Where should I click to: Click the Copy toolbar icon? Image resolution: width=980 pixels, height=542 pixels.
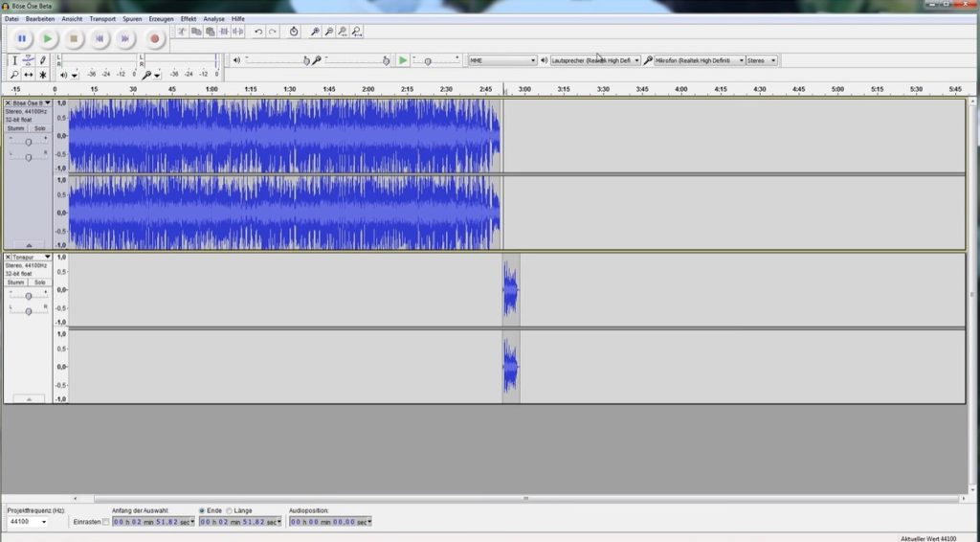pos(196,32)
